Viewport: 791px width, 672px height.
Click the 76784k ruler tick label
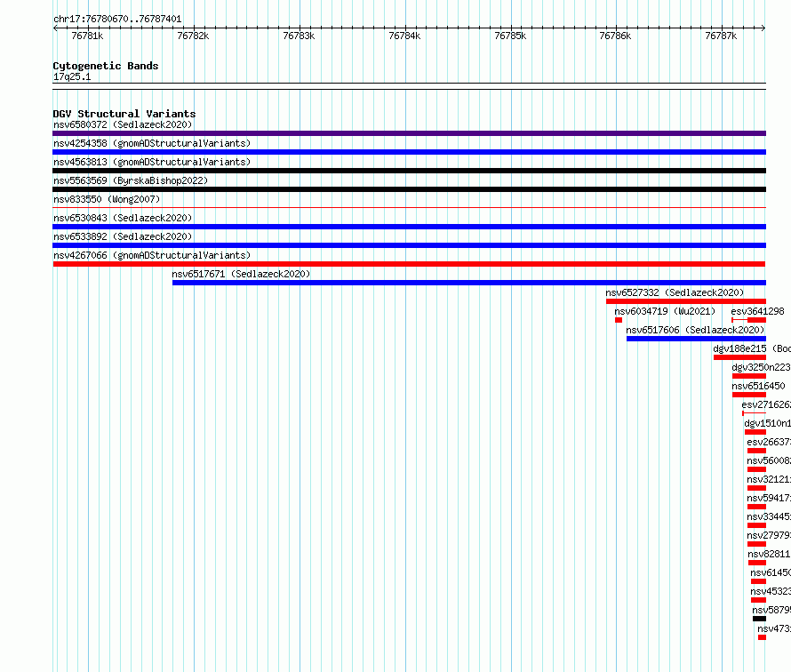pos(404,36)
